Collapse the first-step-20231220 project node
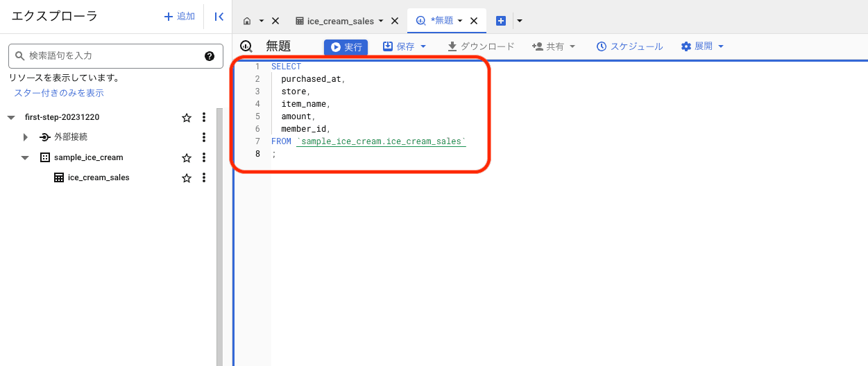 (11, 118)
